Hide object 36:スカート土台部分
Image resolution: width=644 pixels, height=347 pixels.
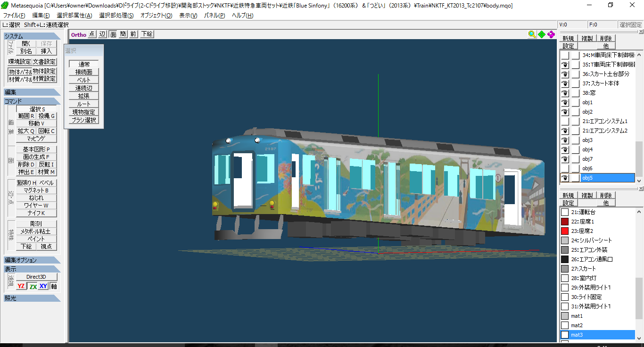point(565,74)
